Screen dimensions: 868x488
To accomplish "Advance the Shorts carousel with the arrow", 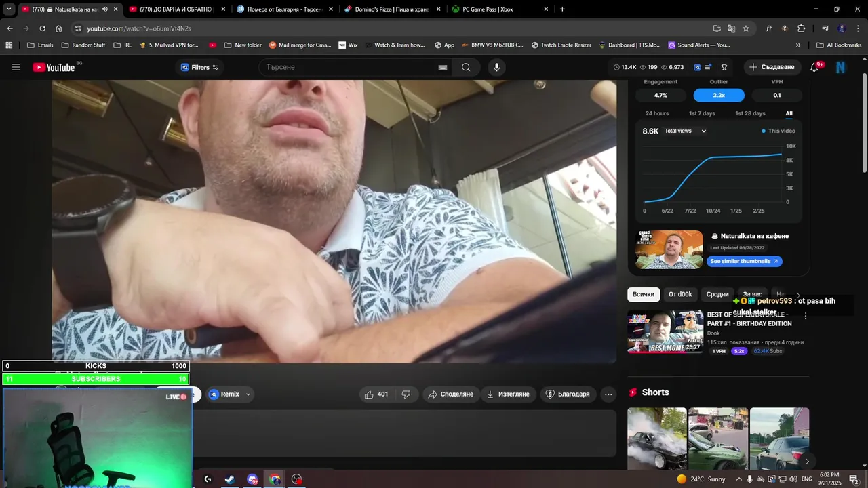I will pos(807,461).
